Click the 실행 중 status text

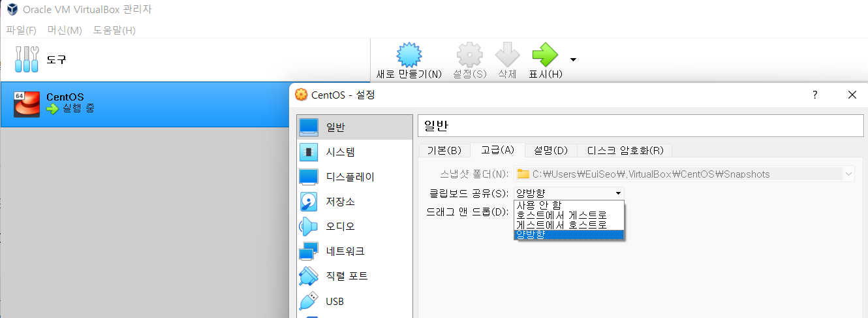78,108
